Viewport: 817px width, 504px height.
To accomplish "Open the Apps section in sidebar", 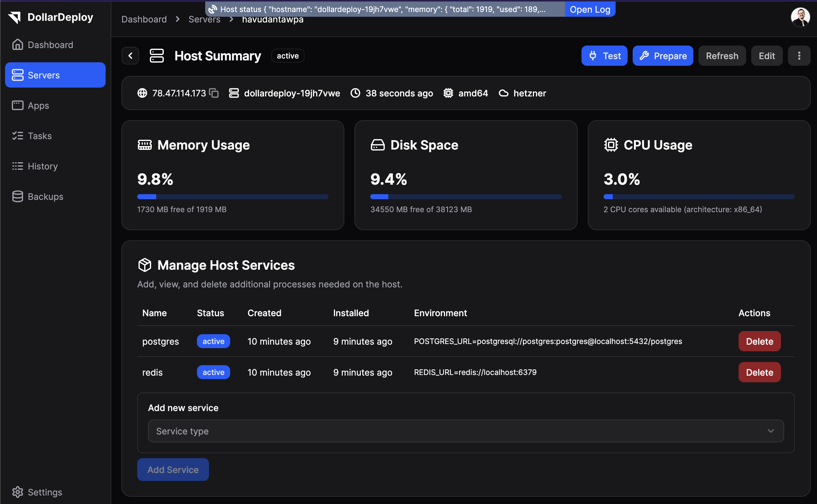I will point(38,106).
